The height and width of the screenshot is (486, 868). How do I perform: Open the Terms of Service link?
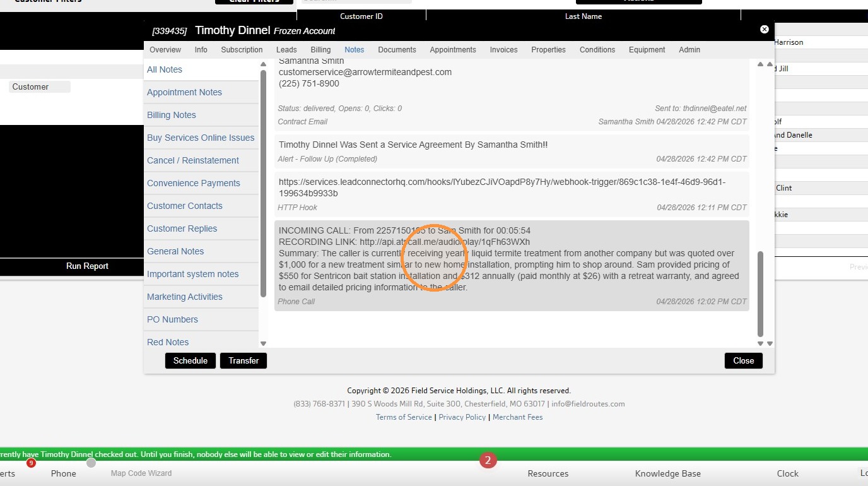pos(404,417)
